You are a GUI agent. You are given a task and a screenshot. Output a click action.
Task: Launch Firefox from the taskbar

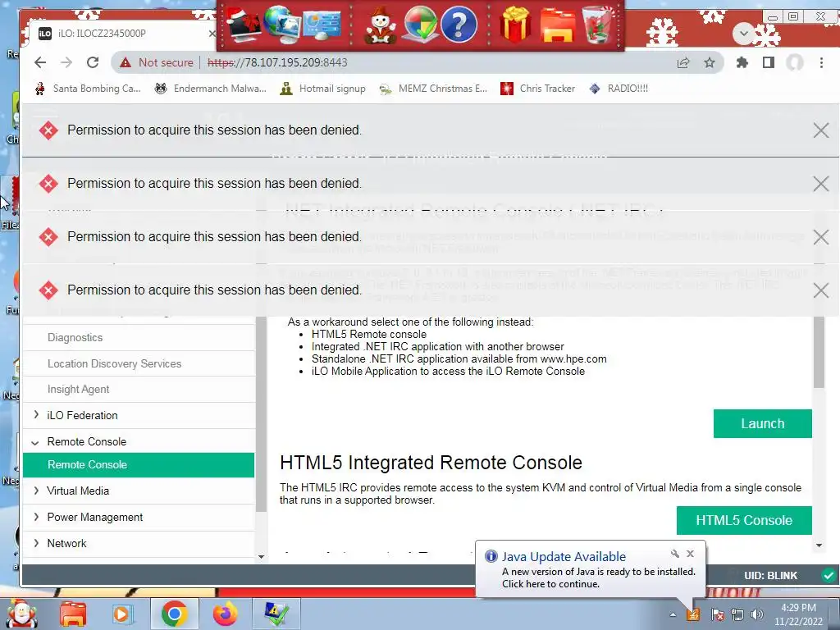(226, 614)
